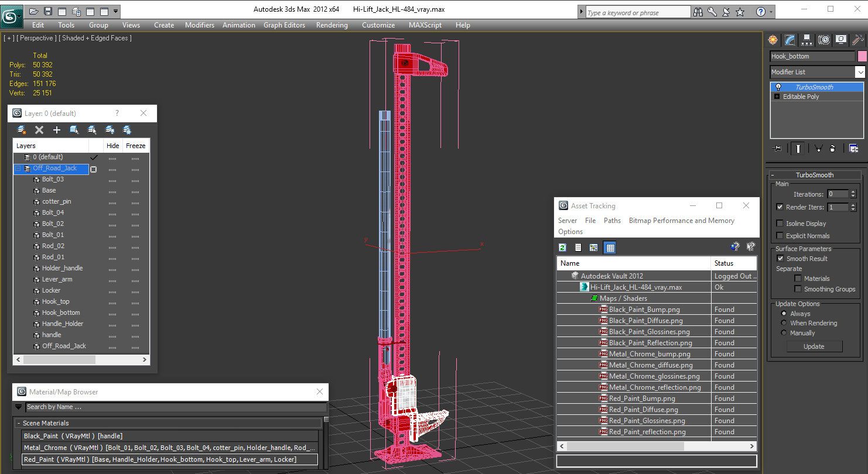Click Delete layer X icon in Layer dialog

(x=39, y=130)
